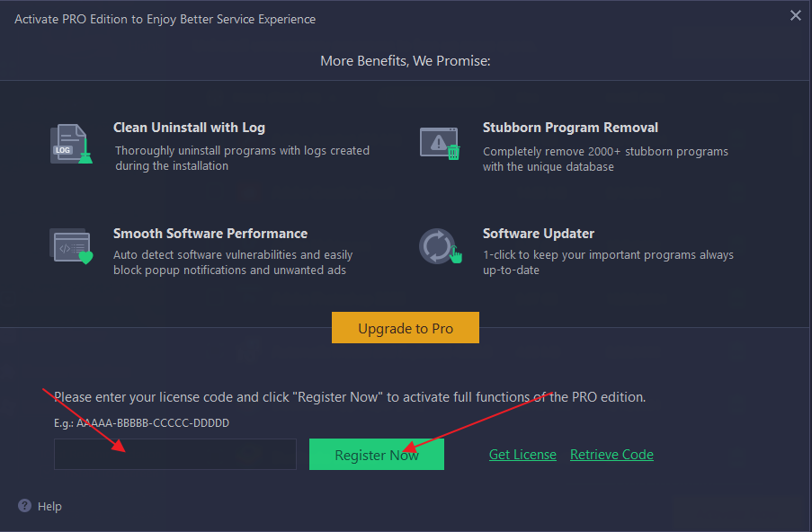Click the Software Updater title
This screenshot has height=532, width=812.
click(539, 234)
